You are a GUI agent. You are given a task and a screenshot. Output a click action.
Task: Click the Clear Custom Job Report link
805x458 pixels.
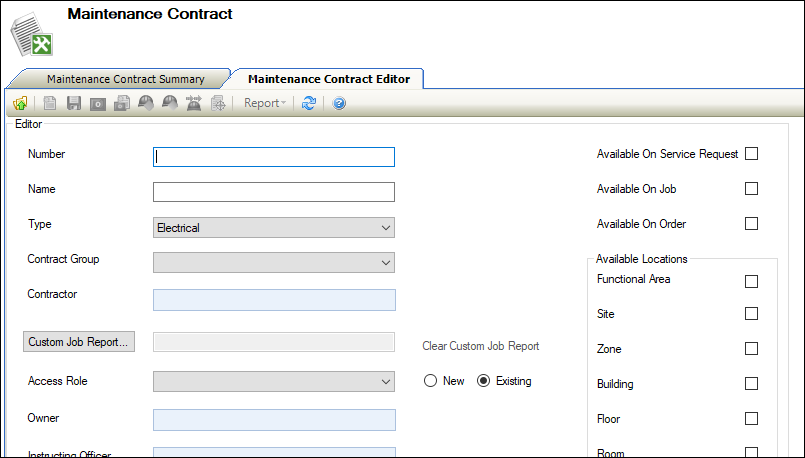tap(480, 346)
